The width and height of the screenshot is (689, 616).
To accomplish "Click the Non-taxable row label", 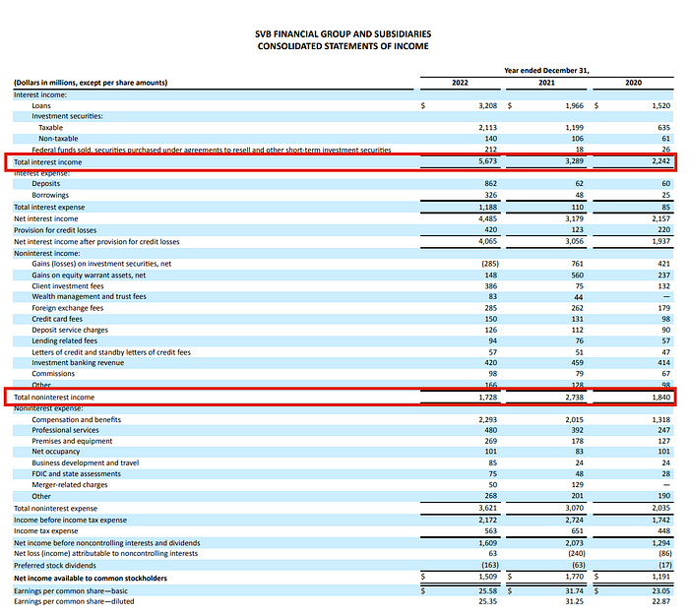I will [58, 139].
